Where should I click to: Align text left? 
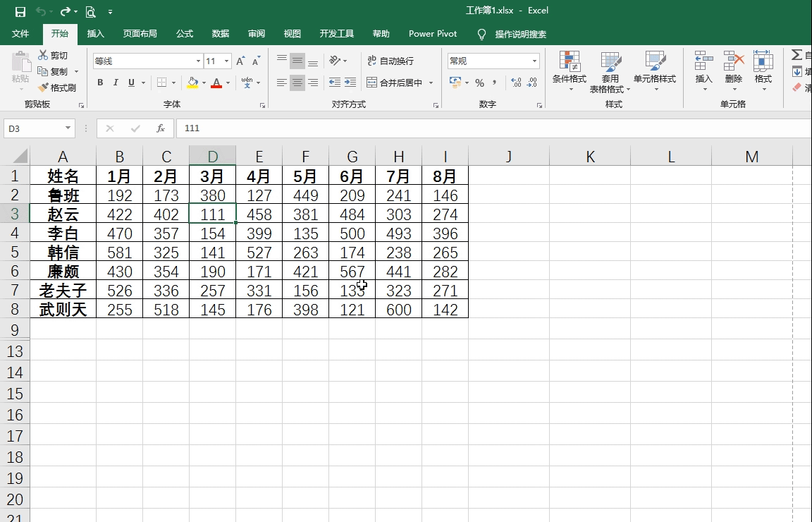coord(282,83)
